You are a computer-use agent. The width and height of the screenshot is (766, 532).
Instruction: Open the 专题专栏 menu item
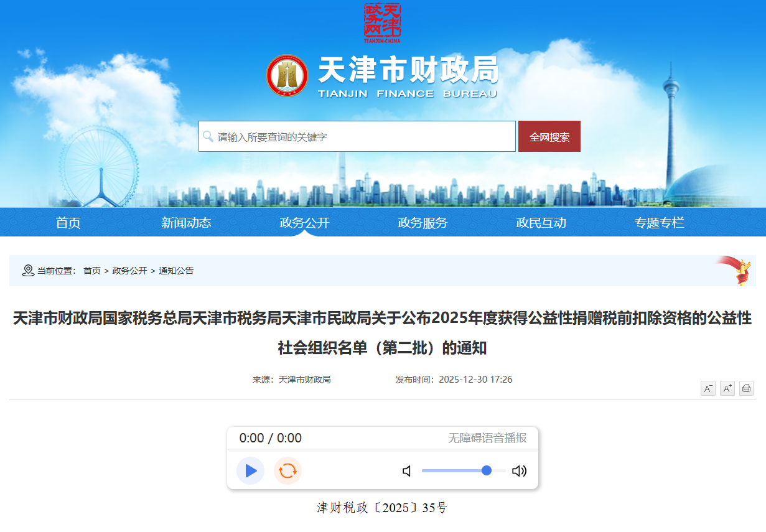pos(659,222)
